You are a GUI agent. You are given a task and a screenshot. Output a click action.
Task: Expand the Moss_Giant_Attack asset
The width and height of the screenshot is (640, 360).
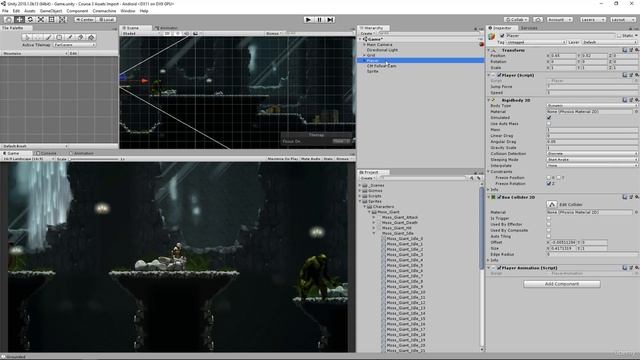pyautogui.click(x=374, y=218)
